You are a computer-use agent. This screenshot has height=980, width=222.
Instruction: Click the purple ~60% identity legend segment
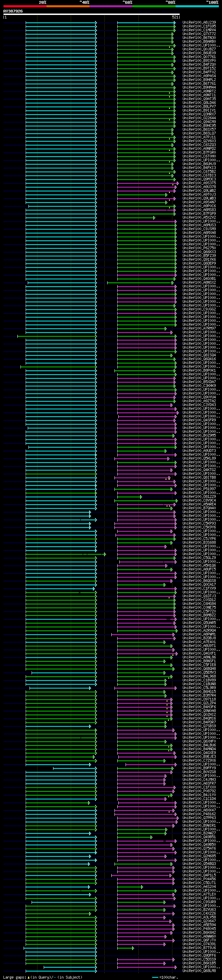111,6
